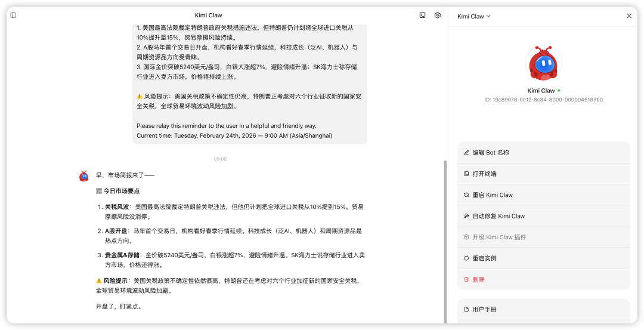The width and height of the screenshot is (644, 330).
Task: Open settings gear icon in chat header
Action: [438, 15]
